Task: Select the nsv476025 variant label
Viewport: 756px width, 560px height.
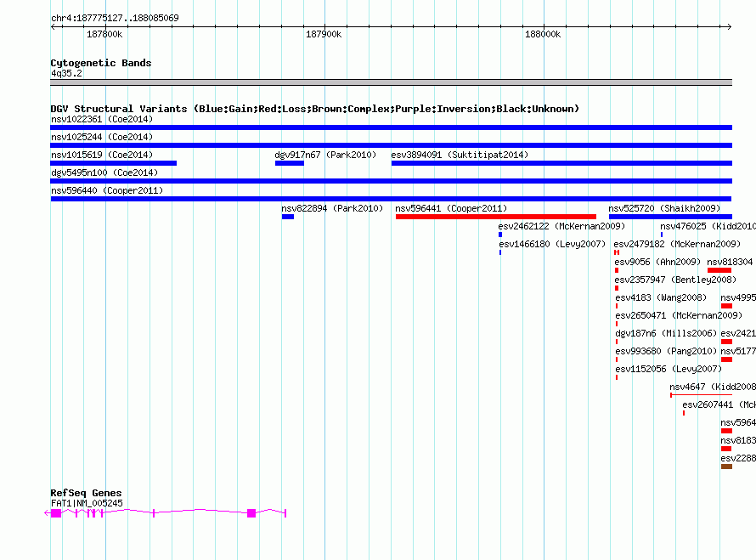Action: [x=708, y=226]
